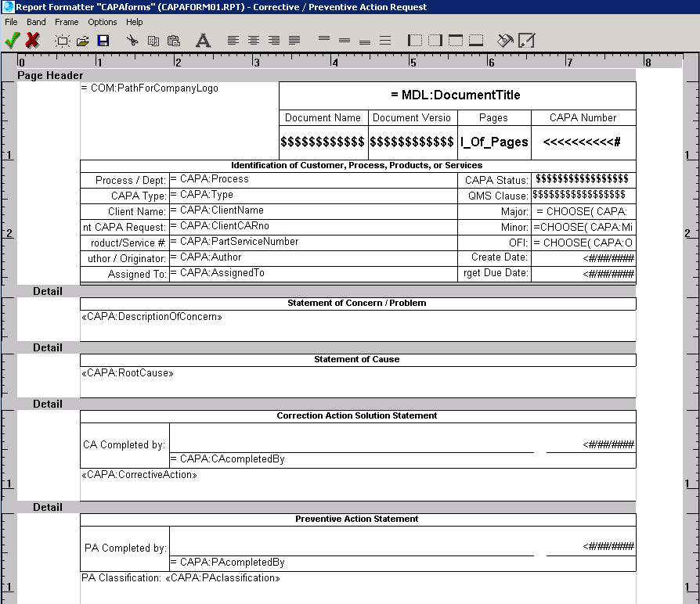Toggle left frame border icon
Screen dimensions: 700x604
click(x=415, y=40)
